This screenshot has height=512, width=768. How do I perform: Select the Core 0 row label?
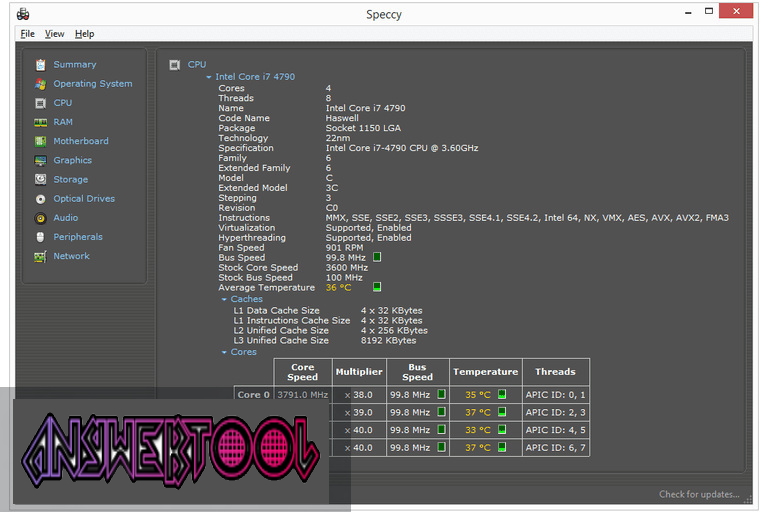pyautogui.click(x=253, y=394)
